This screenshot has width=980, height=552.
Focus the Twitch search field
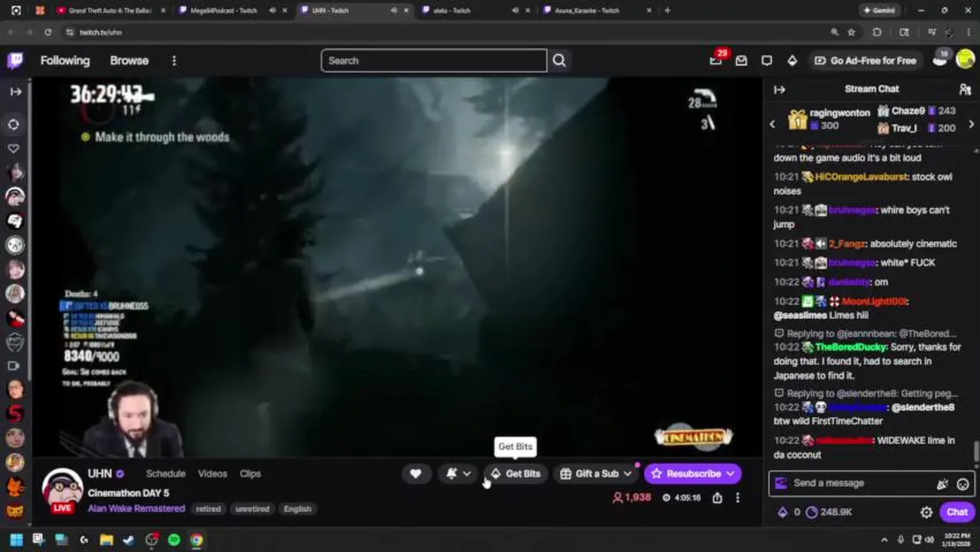[434, 61]
